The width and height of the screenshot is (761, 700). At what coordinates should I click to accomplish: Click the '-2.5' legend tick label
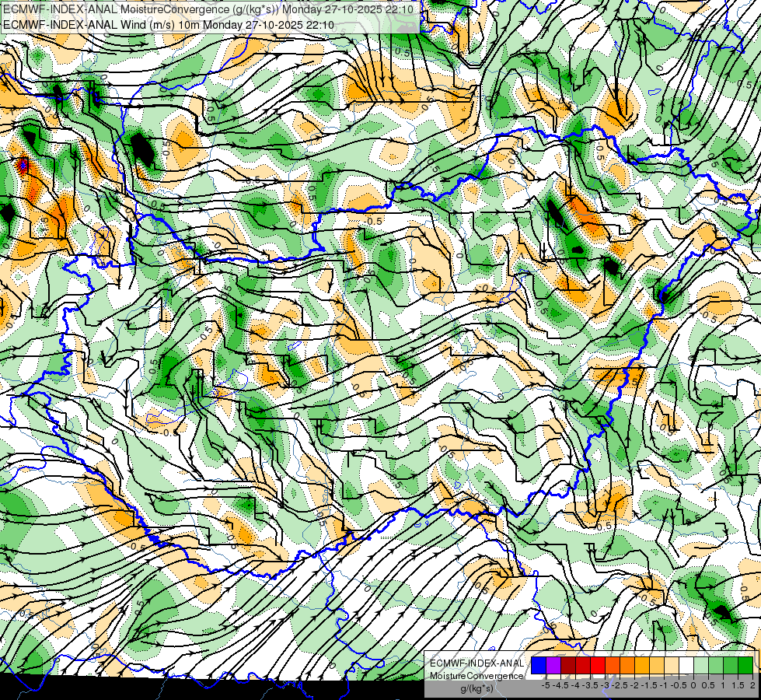[620, 685]
